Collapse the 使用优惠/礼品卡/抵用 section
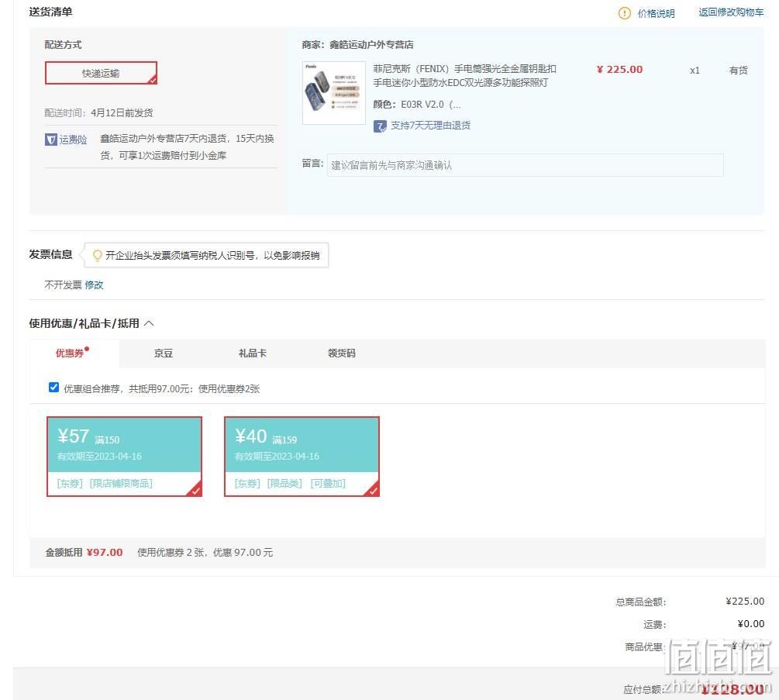This screenshot has width=779, height=700. coord(149,323)
